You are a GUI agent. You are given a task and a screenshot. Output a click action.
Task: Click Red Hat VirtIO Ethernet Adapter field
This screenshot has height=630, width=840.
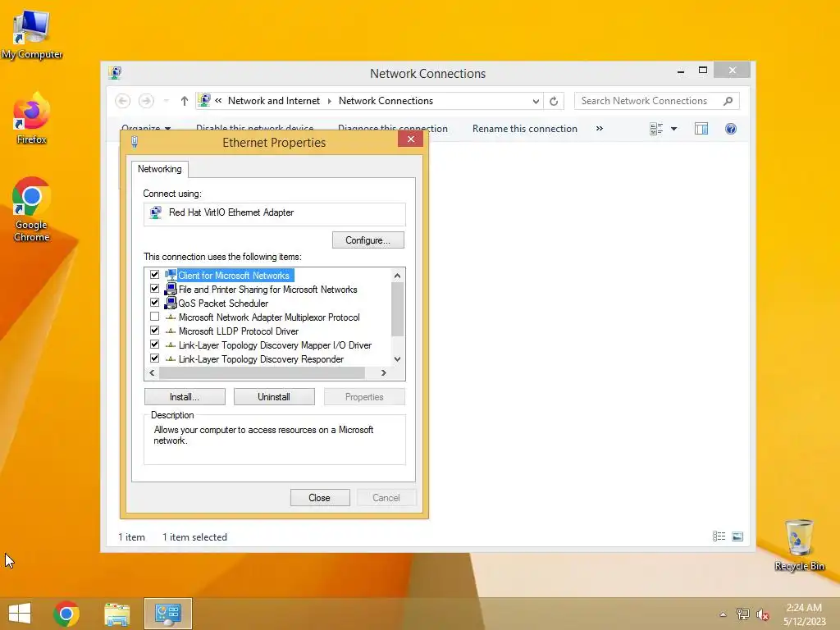click(274, 212)
